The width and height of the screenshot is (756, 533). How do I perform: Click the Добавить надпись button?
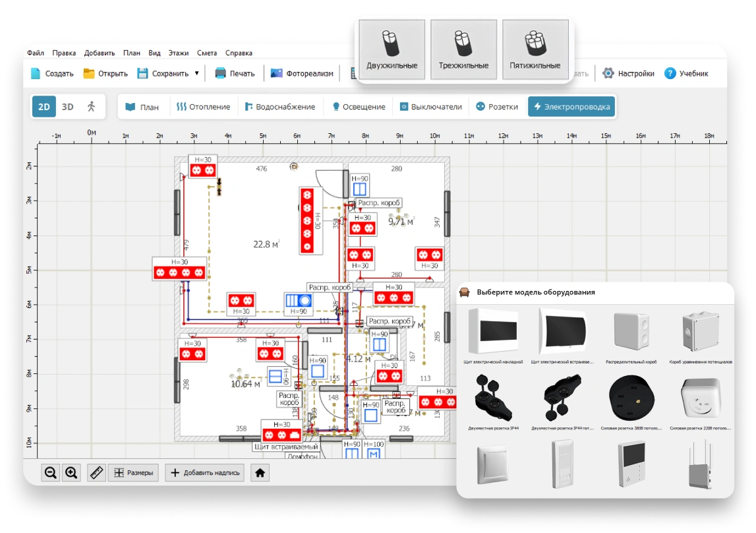pyautogui.click(x=204, y=472)
